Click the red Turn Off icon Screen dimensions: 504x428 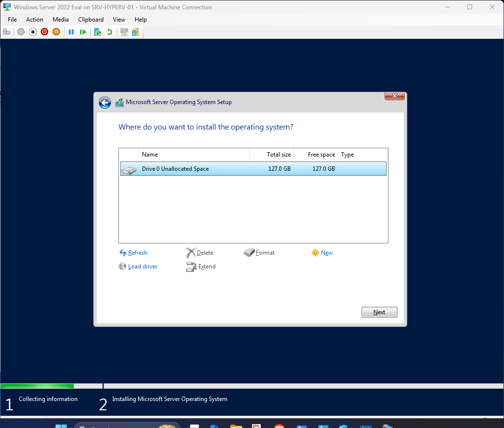[44, 31]
